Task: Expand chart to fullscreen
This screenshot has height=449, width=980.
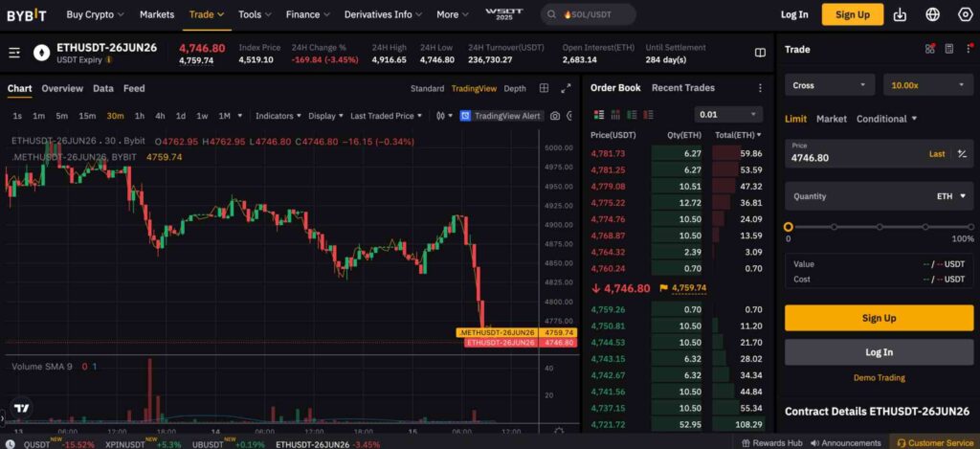Action: [566, 88]
